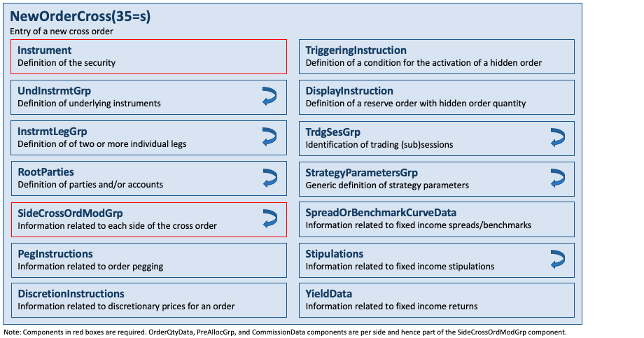644x338 pixels.
Task: Click the note about red boxes
Action: coord(285,332)
